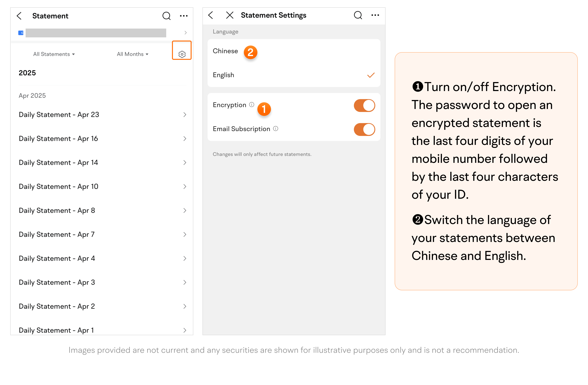The image size is (588, 385).
Task: Click search icon in Statement Settings header
Action: click(x=358, y=15)
